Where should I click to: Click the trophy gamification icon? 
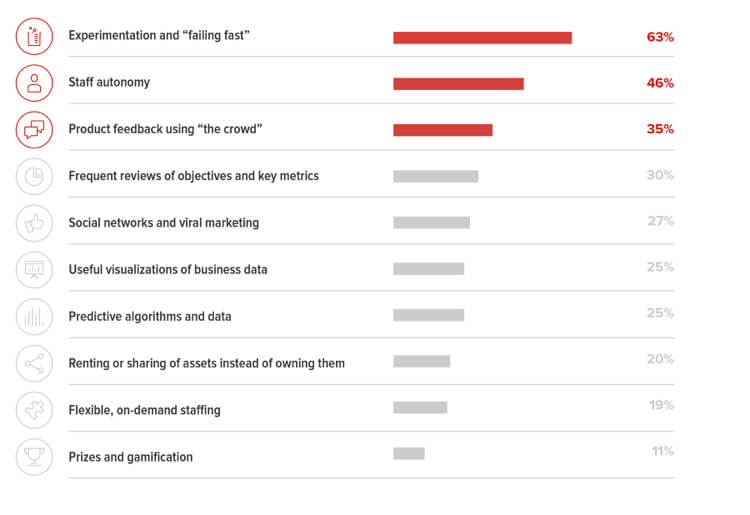(x=34, y=456)
